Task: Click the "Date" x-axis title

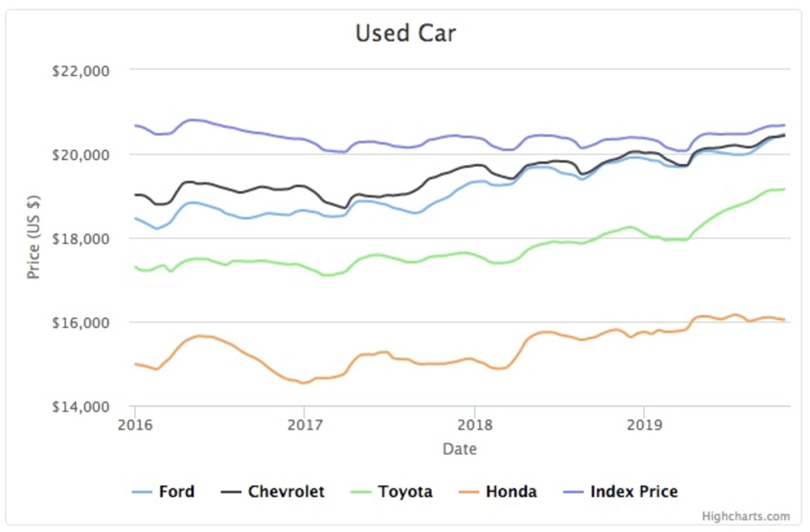Action: [x=460, y=449]
